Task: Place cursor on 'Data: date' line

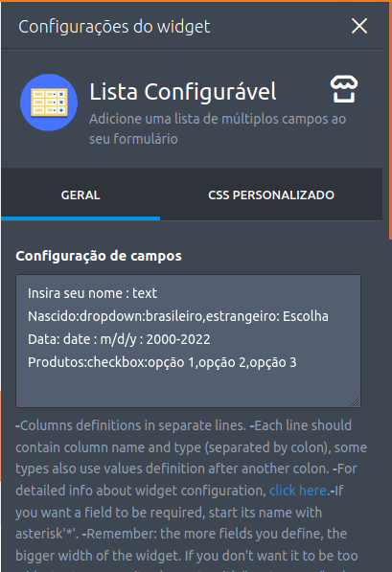Action: click(119, 339)
